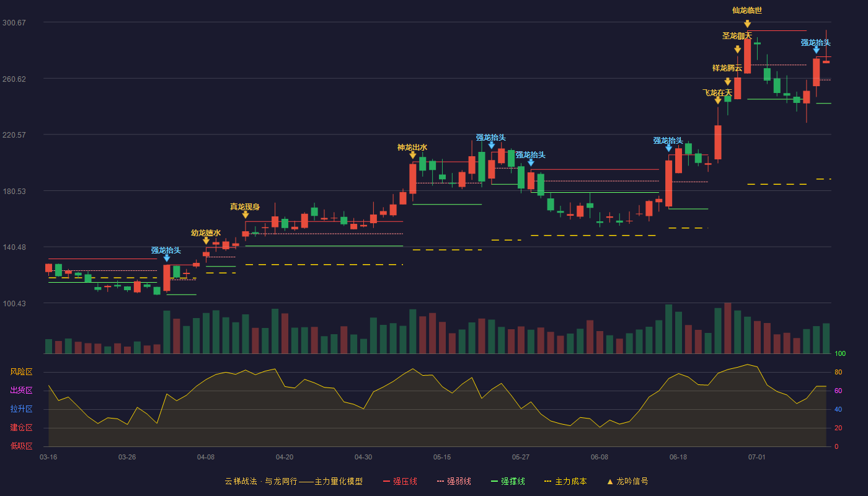Click the 260.62 price axis label
Screen dimensions: 868x496
14,79
